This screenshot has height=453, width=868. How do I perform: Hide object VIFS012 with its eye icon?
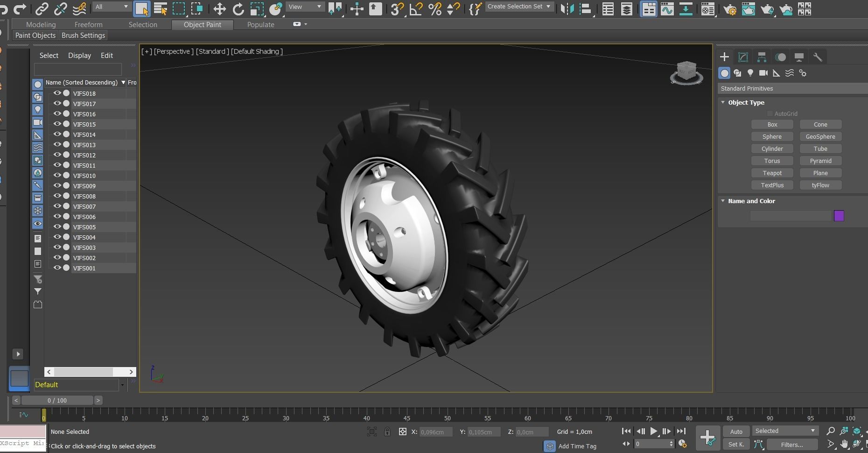(57, 155)
